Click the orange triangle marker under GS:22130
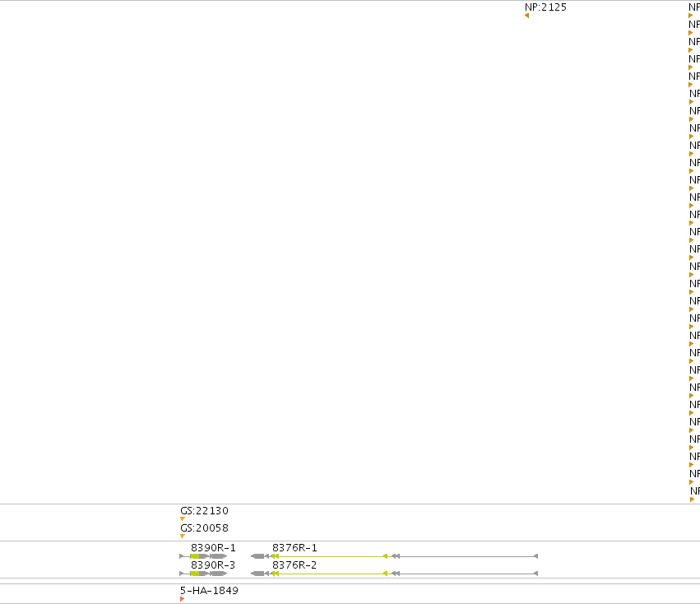Screen dimensions: 700x604 click(x=182, y=519)
